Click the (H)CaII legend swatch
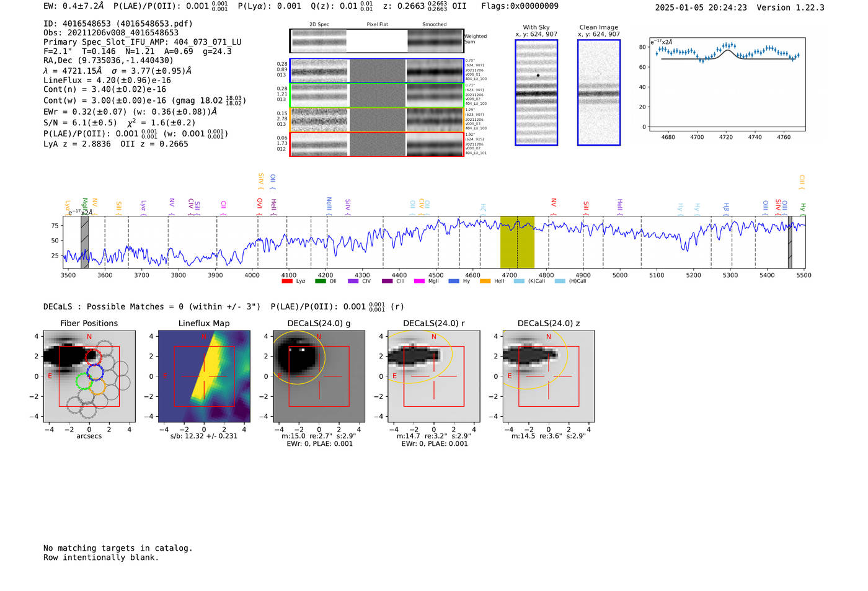 [x=560, y=281]
